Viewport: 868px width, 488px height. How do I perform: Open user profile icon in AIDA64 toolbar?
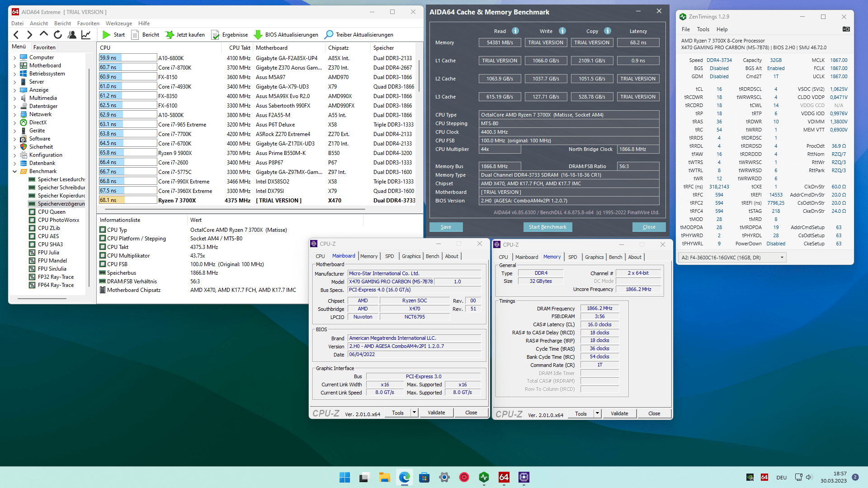(72, 35)
